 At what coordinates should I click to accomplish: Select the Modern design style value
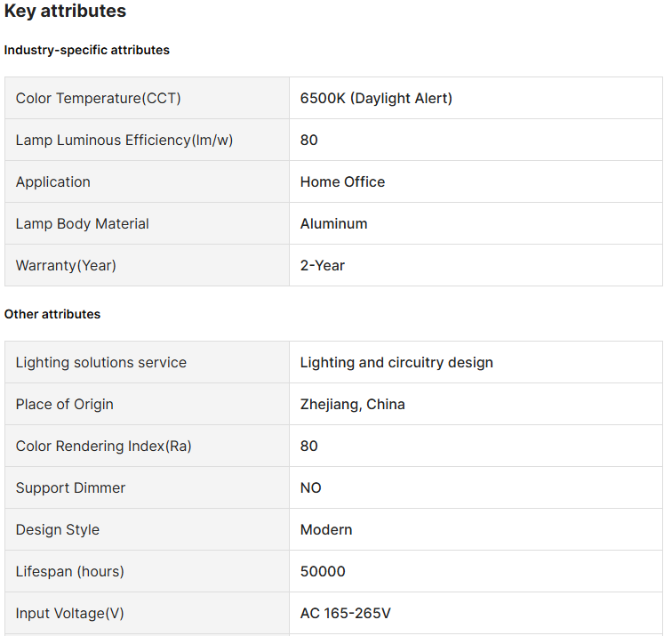coord(326,529)
